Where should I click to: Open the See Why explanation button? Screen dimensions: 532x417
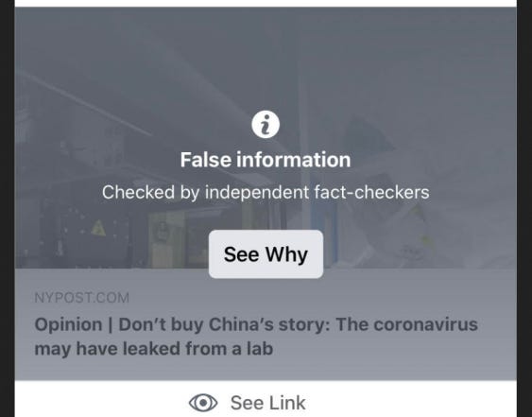coord(266,254)
